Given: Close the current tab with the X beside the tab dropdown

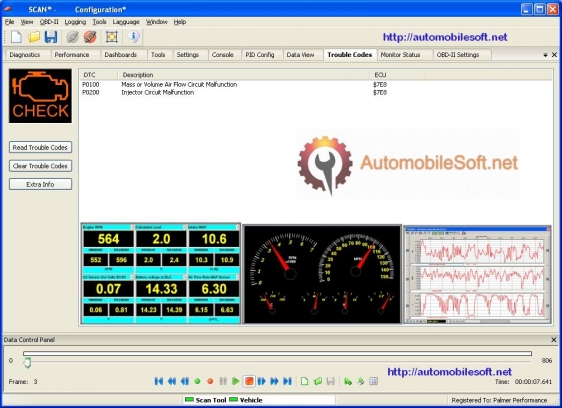Looking at the screenshot, I should (554, 55).
